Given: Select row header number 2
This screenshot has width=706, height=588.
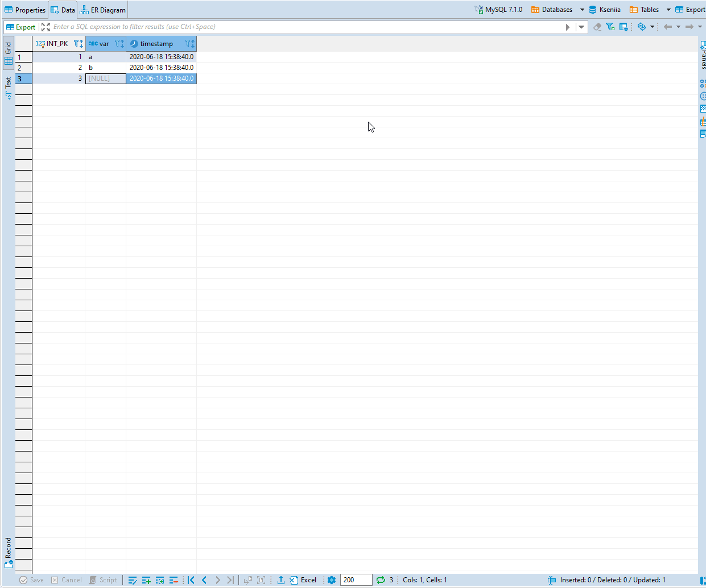Looking at the screenshot, I should [x=23, y=68].
